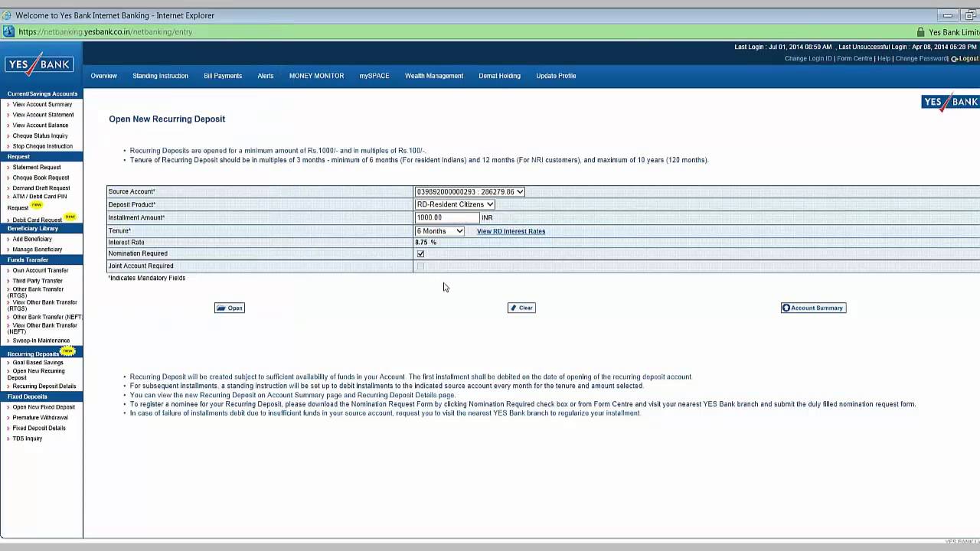Viewport: 980px width, 551px height.
Task: Click Manage Beneficiary in sidebar
Action: [38, 249]
